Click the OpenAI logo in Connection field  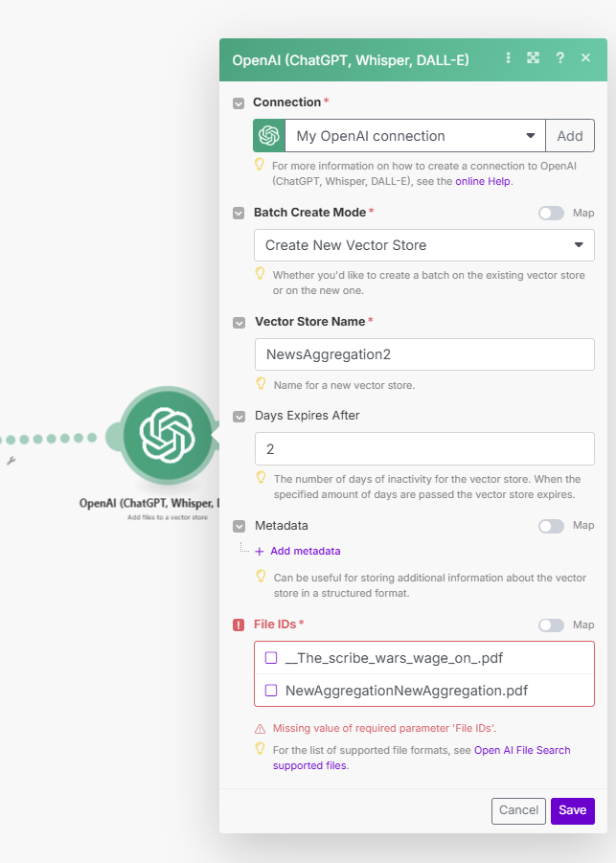tap(269, 136)
